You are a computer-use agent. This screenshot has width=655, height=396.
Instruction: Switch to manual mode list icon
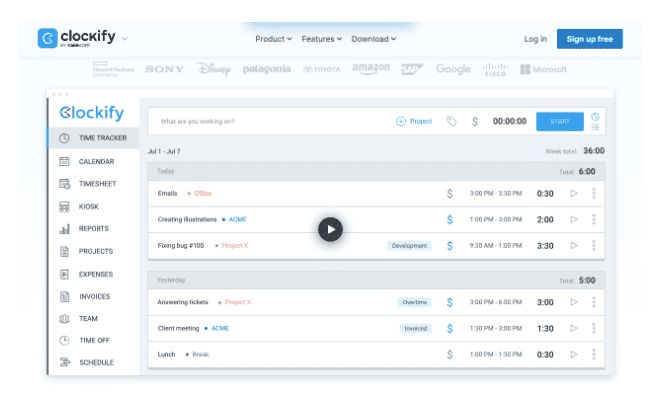coord(595,127)
